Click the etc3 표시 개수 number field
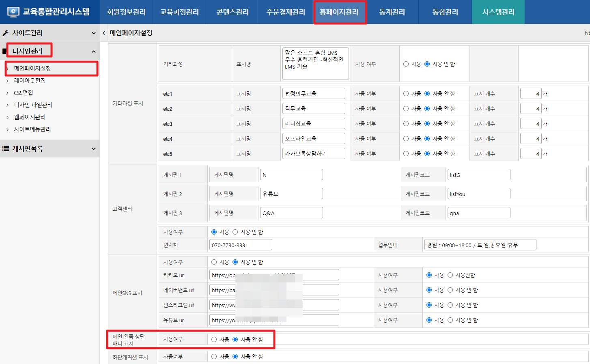Screen dimensions: 590x364 coord(530,124)
